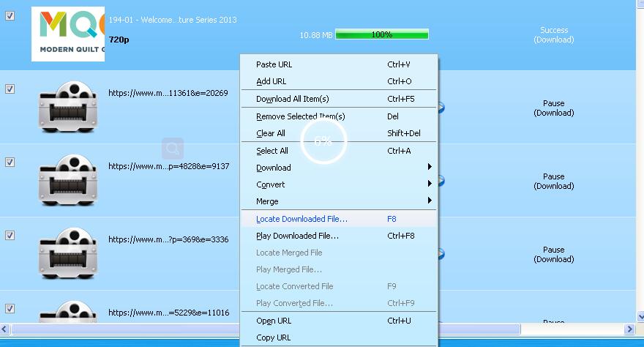
Task: Click film reel icon for =5229&e=11016 item
Action: (x=68, y=311)
